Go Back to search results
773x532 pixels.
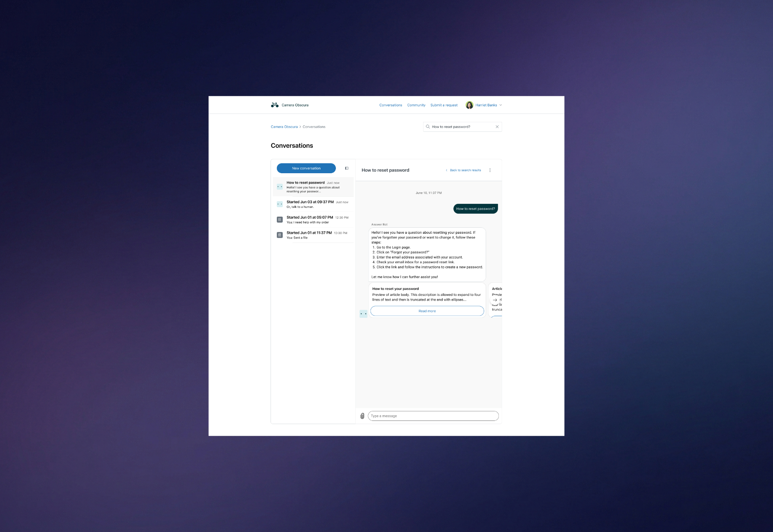point(465,170)
